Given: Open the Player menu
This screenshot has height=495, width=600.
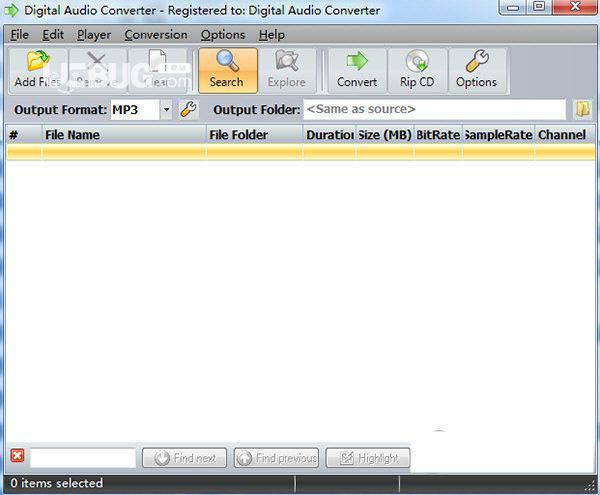Looking at the screenshot, I should (x=94, y=35).
